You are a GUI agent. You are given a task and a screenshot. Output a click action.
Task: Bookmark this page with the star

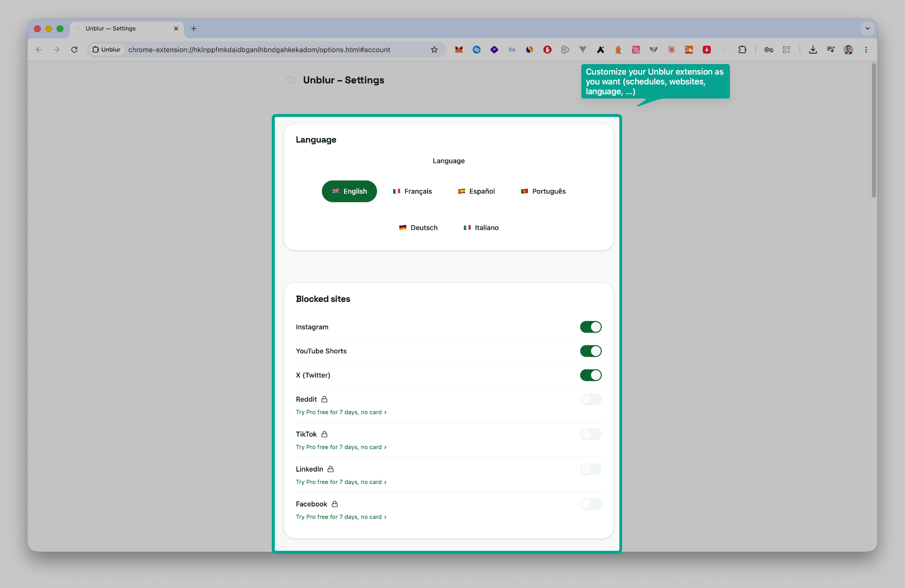point(434,49)
